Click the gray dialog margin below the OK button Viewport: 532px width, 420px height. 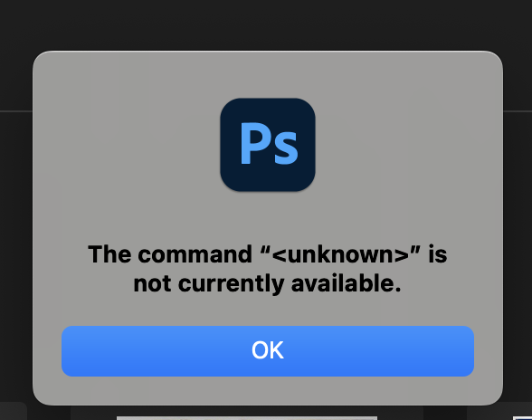tap(268, 390)
